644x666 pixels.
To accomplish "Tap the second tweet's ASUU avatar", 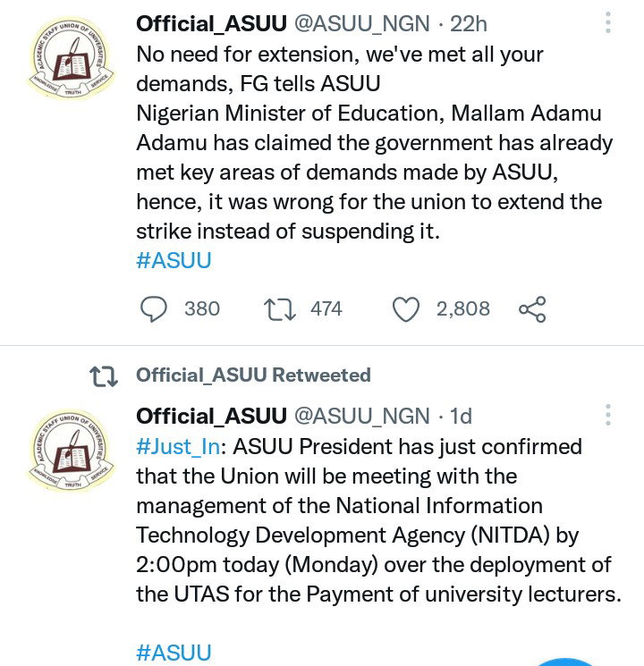I will point(71,451).
